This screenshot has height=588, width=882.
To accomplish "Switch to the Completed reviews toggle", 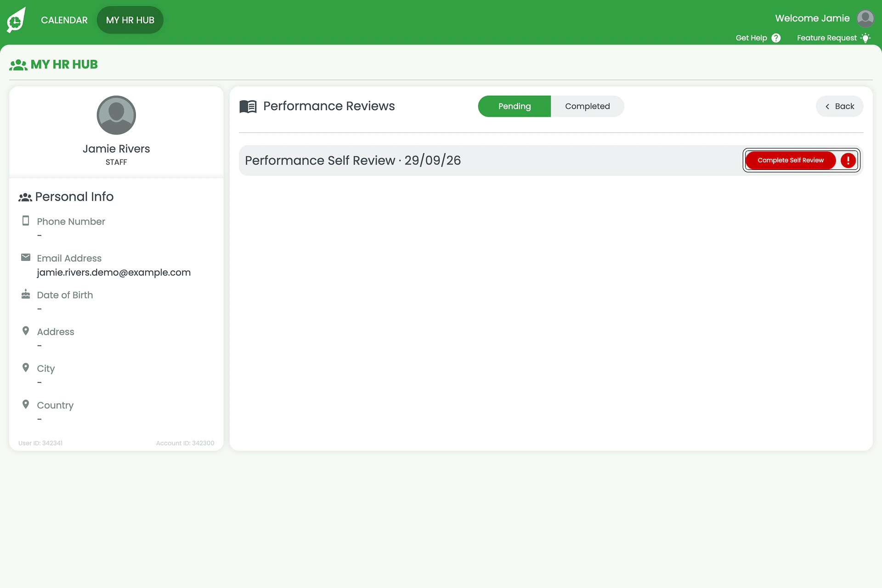I will point(587,106).
